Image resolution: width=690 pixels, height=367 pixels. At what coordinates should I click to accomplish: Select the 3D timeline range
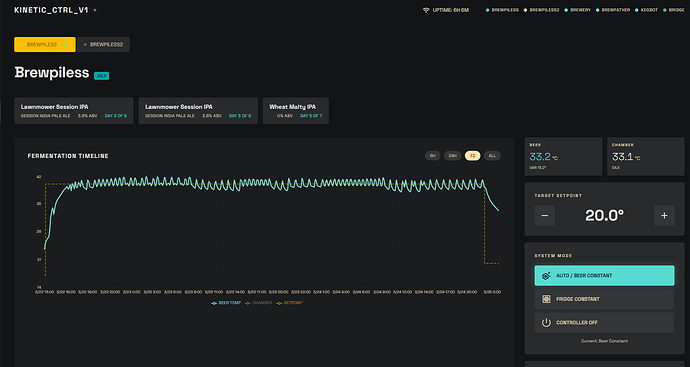pos(473,156)
